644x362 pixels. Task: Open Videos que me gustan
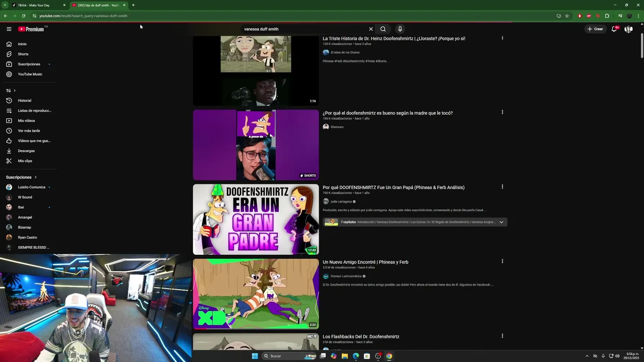point(29,141)
